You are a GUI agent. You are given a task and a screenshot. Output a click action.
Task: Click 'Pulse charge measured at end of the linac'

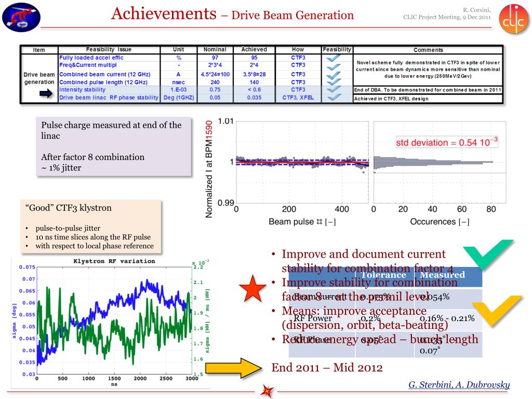[111, 130]
